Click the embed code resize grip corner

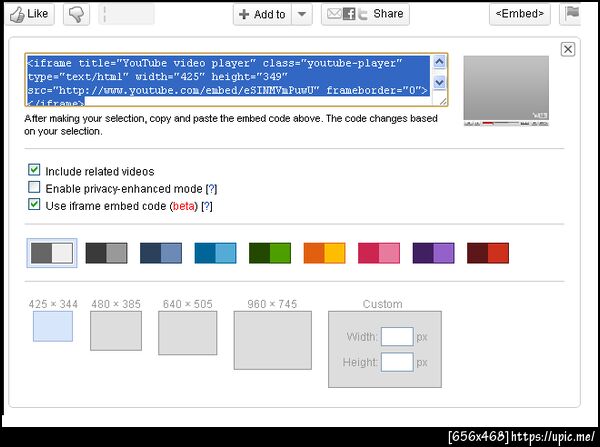click(443, 101)
